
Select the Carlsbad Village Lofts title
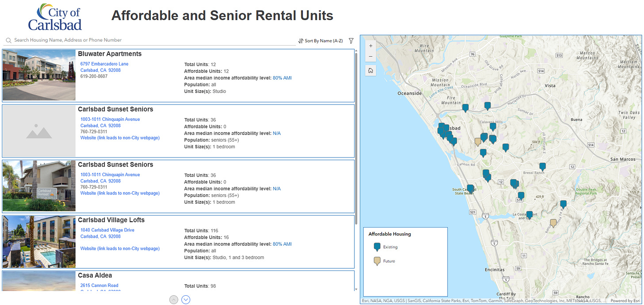(x=111, y=220)
